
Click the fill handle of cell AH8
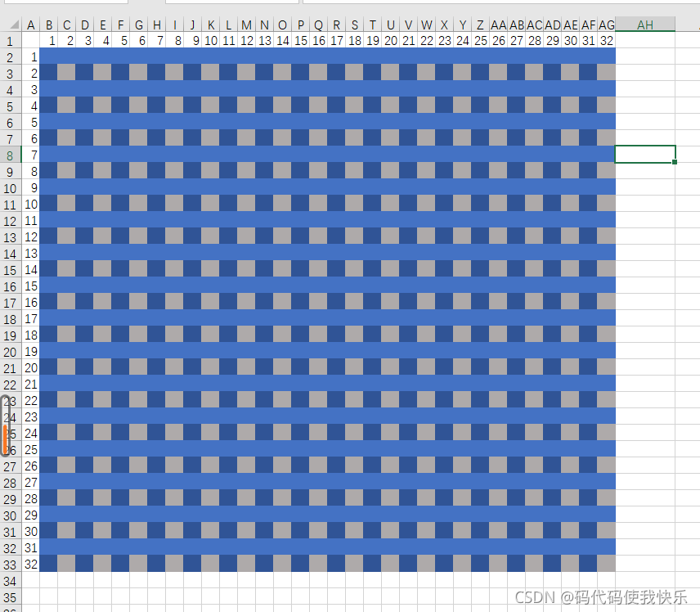pyautogui.click(x=675, y=162)
